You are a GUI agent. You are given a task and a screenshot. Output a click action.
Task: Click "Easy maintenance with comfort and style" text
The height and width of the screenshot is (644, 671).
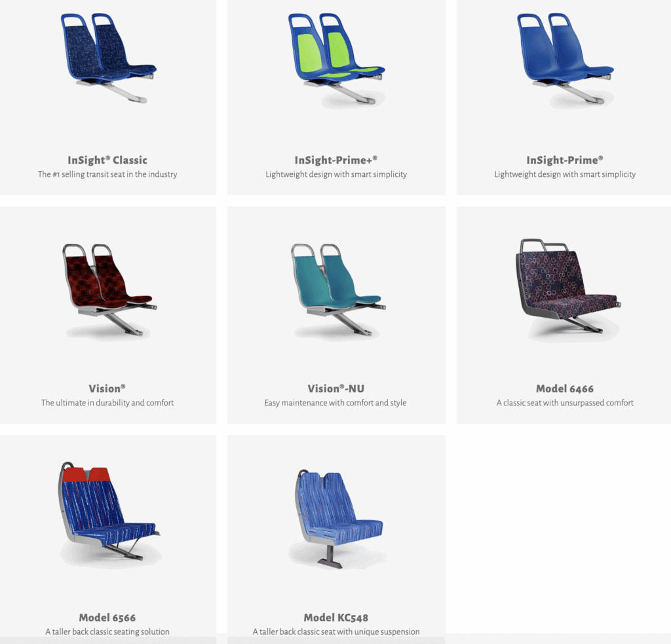coord(335,403)
